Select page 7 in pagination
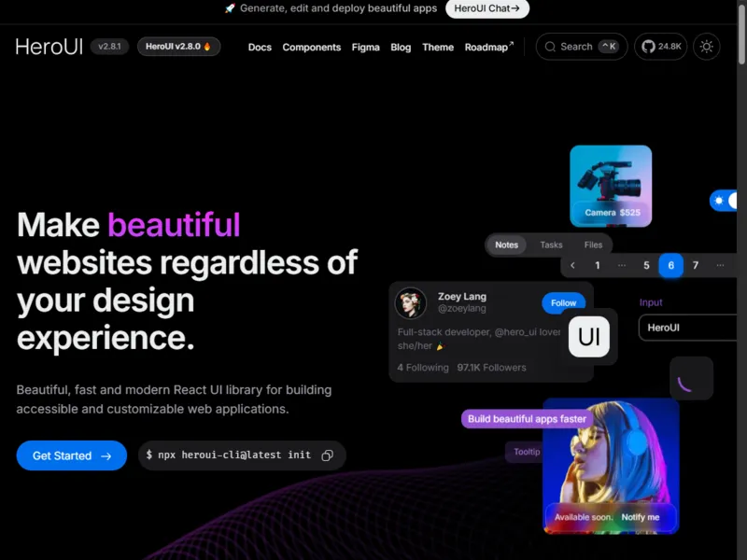The image size is (747, 560). [x=696, y=265]
